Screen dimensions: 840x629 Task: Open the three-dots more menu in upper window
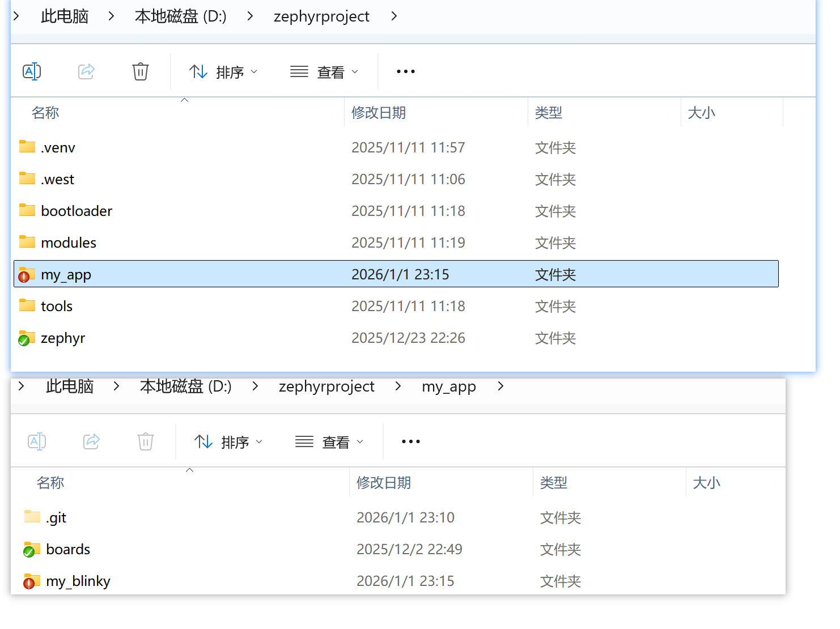point(405,71)
